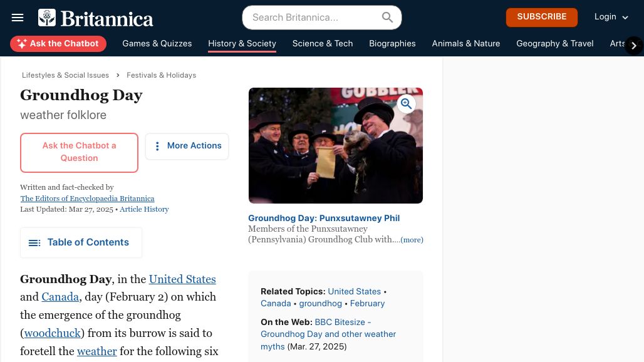Screen dimensions: 644x362
Task: Open the Groundhog Day photo thumbnail
Action: tap(336, 145)
